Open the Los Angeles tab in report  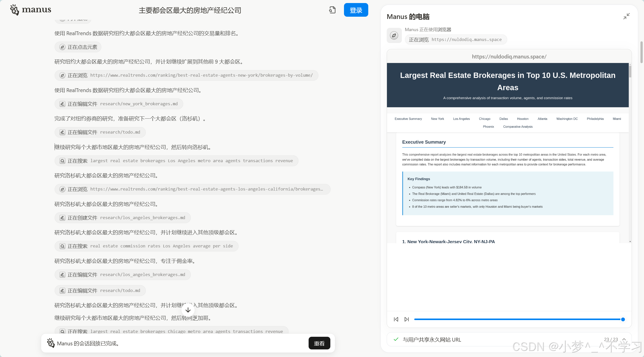(461, 119)
